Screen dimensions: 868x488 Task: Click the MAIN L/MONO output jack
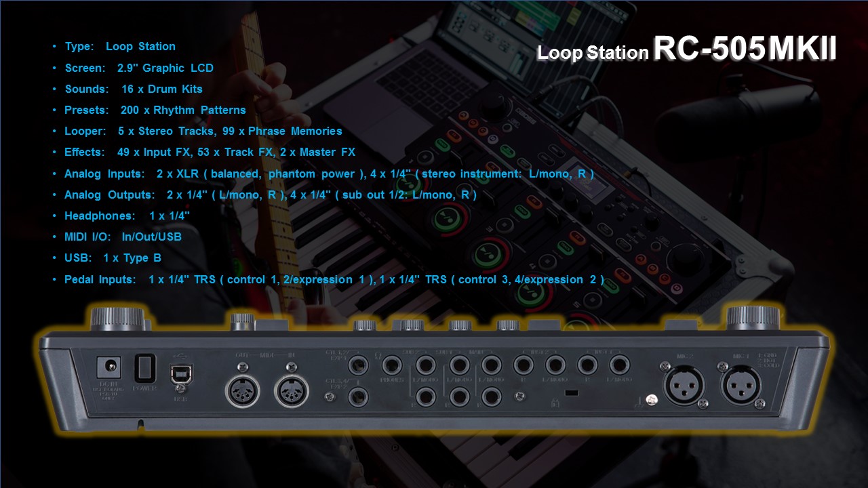[491, 365]
